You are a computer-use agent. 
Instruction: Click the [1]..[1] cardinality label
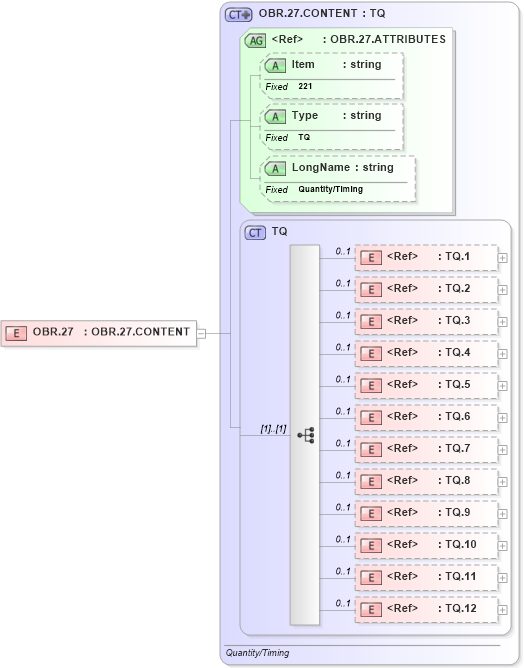(x=274, y=429)
